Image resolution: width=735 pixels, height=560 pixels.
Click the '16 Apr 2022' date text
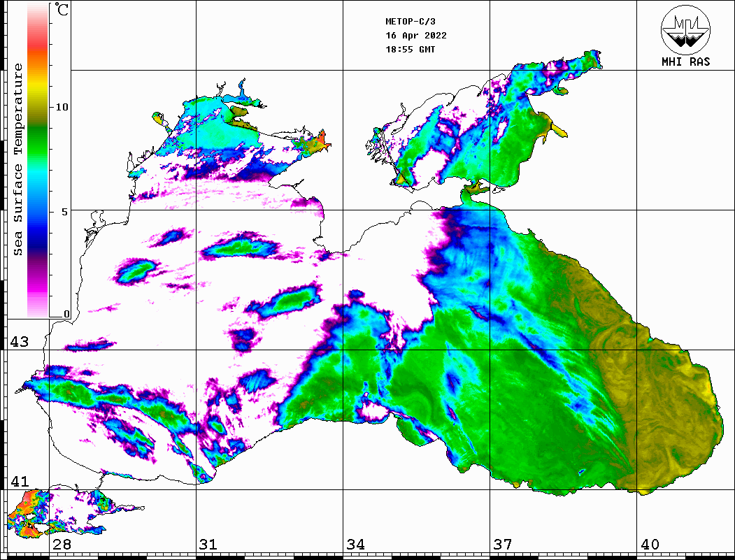tap(416, 36)
